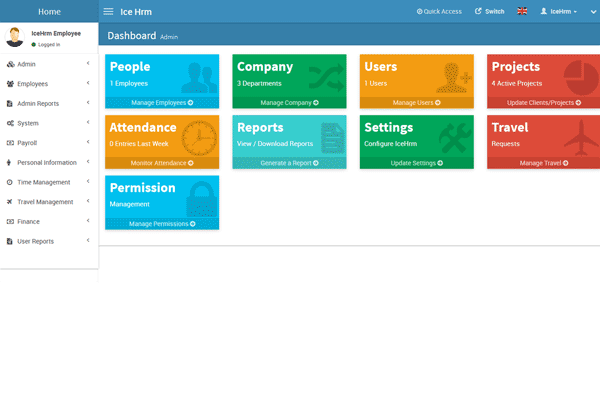Expand Time Management in the sidebar
The image size is (600, 400).
50,182
